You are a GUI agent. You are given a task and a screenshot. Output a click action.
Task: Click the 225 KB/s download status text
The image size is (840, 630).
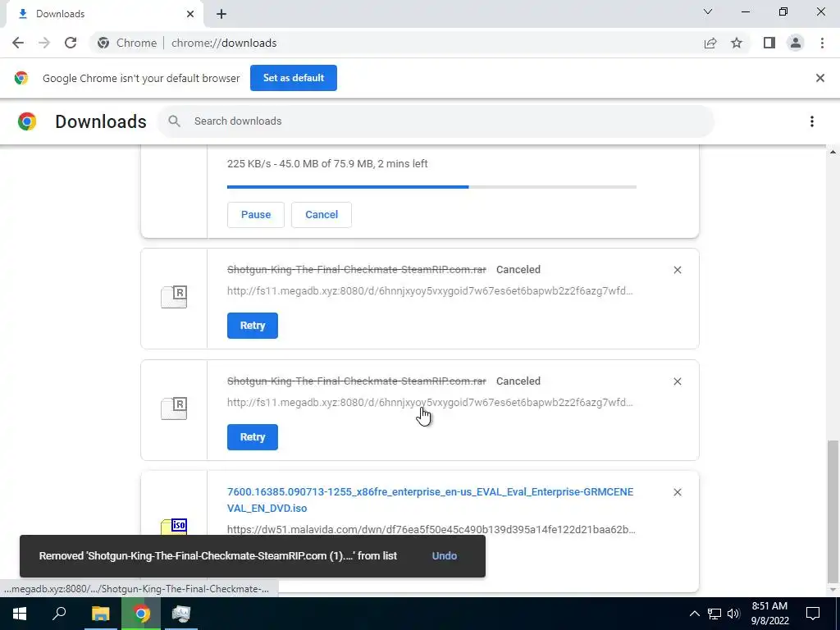pyautogui.click(x=327, y=164)
